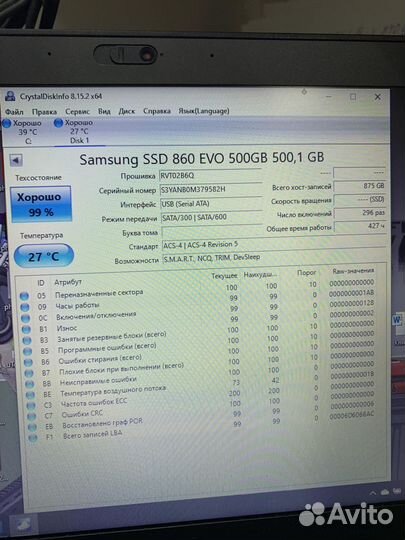
Task: Click the Raw-значения column header
Action: pyautogui.click(x=353, y=271)
